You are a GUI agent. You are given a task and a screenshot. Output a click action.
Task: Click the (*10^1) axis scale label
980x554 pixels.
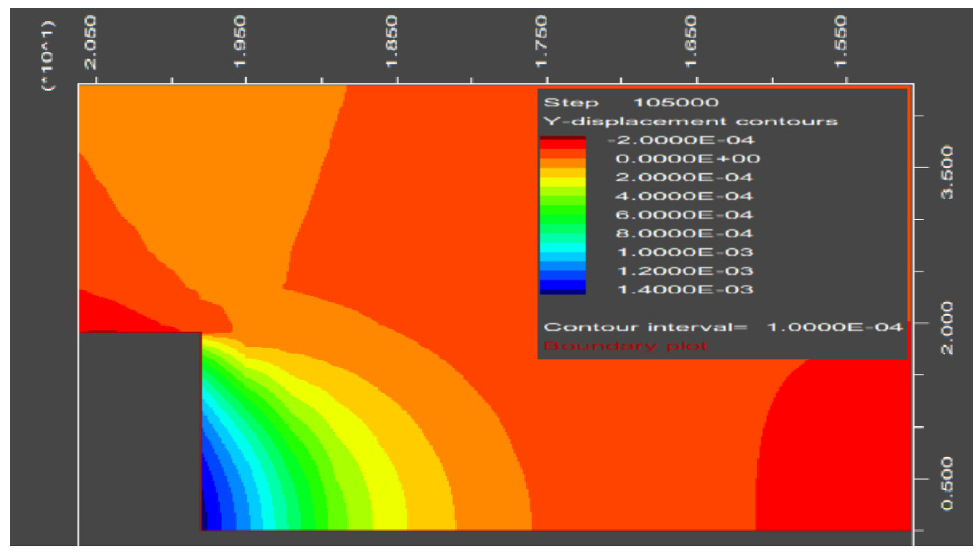coord(48,56)
